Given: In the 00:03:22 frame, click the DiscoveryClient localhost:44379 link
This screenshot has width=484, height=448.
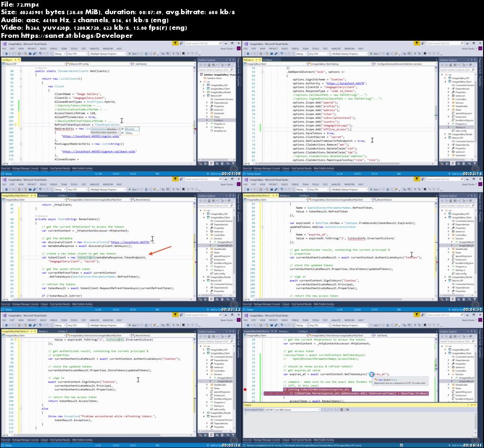Looking at the screenshot, I should click(x=130, y=242).
